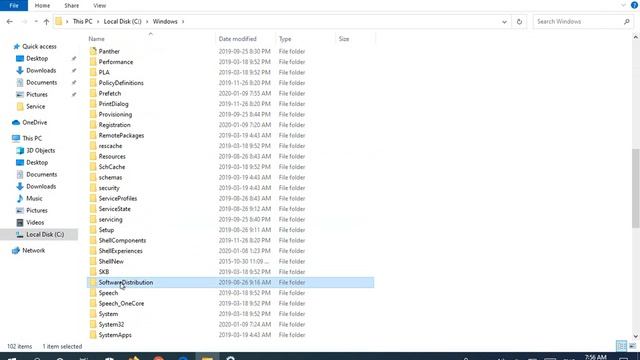640x360 pixels.
Task: Click the SchCache folder icon
Action: [93, 167]
